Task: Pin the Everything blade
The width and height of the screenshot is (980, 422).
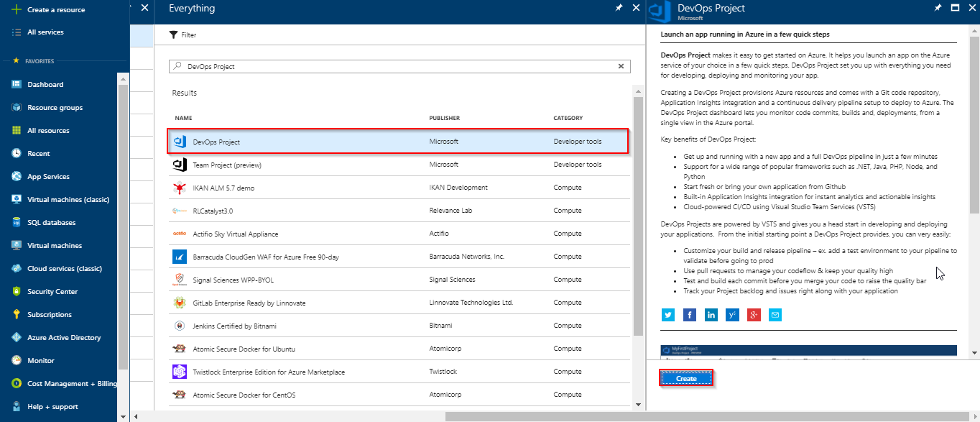Action: point(619,8)
